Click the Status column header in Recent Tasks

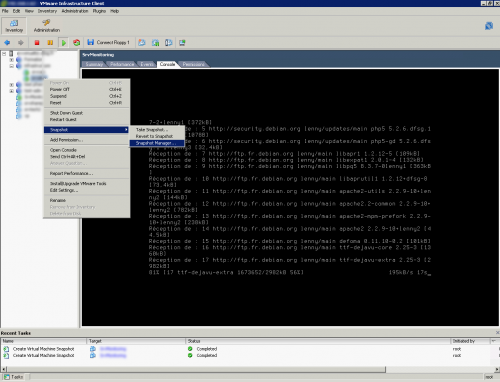point(318,341)
